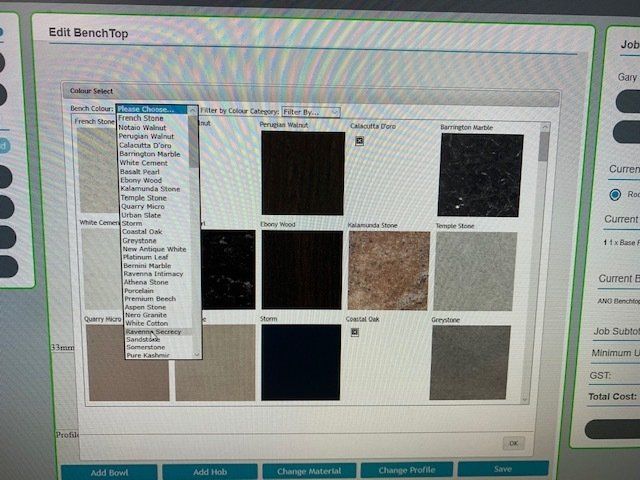Open the Bench Colour Please Choose dropdown
640x480 pixels.
(x=157, y=109)
